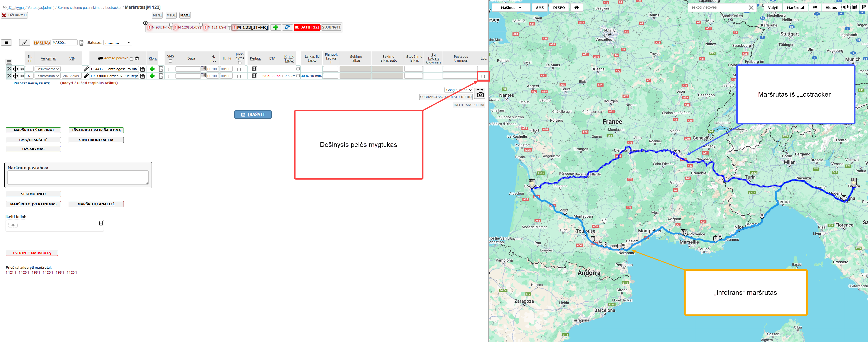
Task: Clone row 16 with the green plus
Action: pos(152,76)
